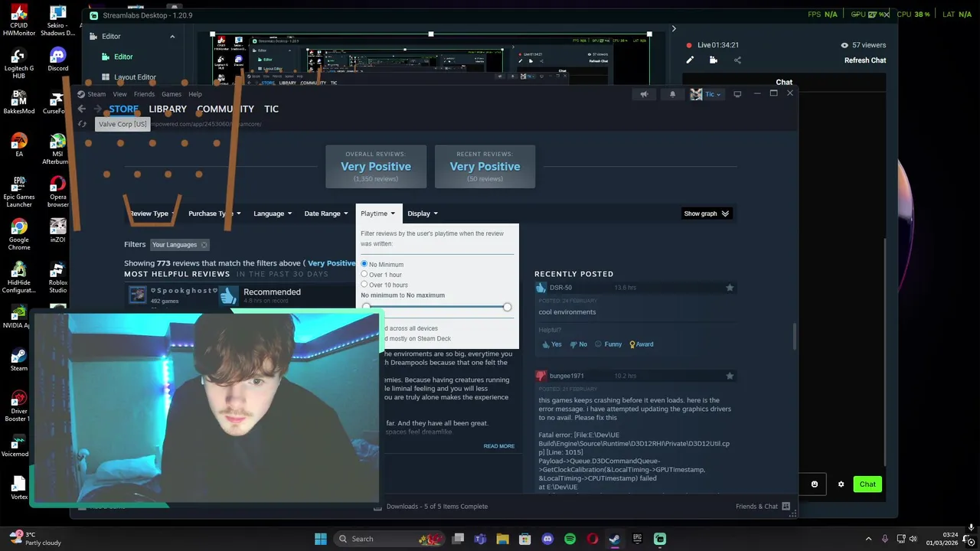The width and height of the screenshot is (980, 551).
Task: Open the Roblox Studio desktop icon
Action: click(57, 278)
